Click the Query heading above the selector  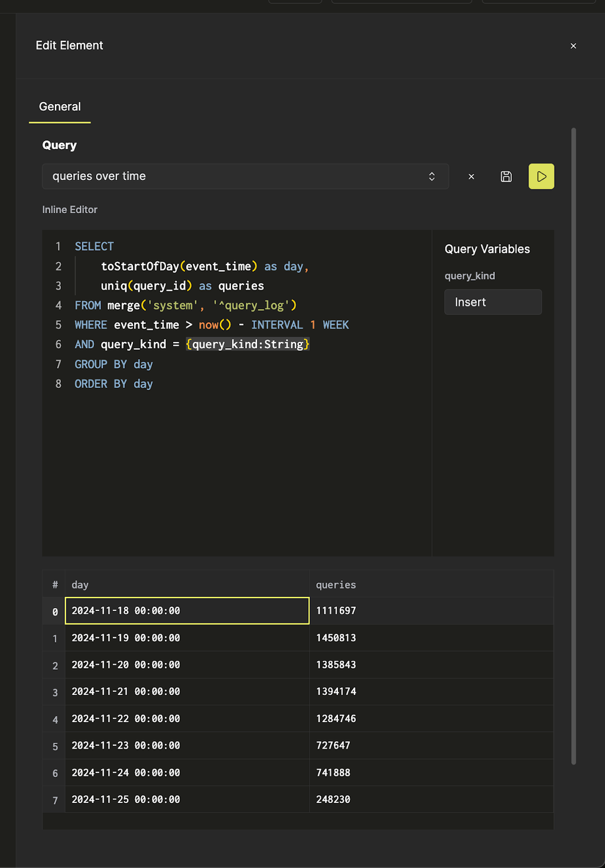58,145
